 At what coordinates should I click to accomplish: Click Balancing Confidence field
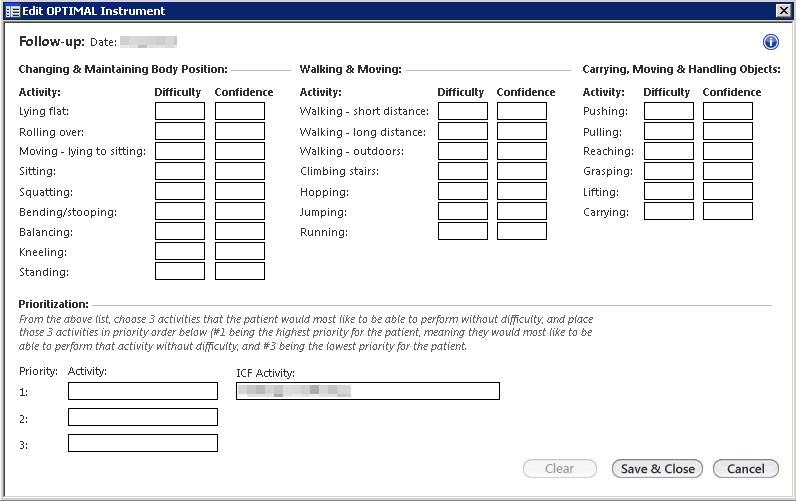(x=240, y=231)
